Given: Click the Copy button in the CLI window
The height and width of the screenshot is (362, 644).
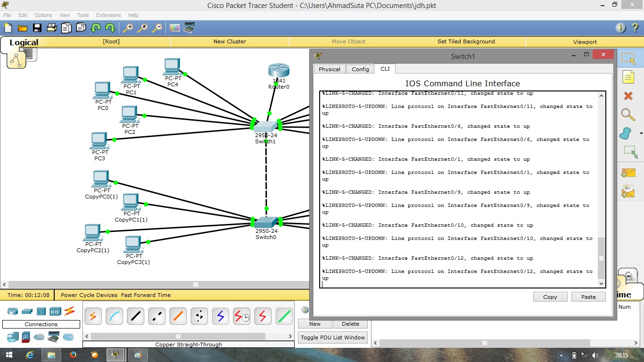Looking at the screenshot, I should [550, 296].
